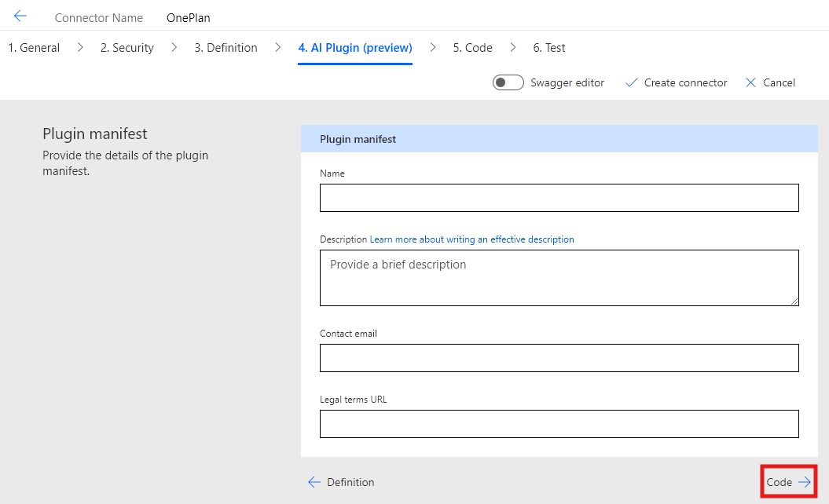Focus the plugin Name input field
The image size is (829, 504).
pyautogui.click(x=559, y=198)
